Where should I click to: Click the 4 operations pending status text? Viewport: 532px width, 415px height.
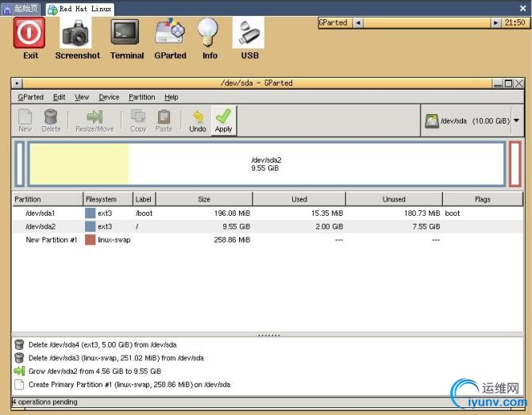coord(45,402)
